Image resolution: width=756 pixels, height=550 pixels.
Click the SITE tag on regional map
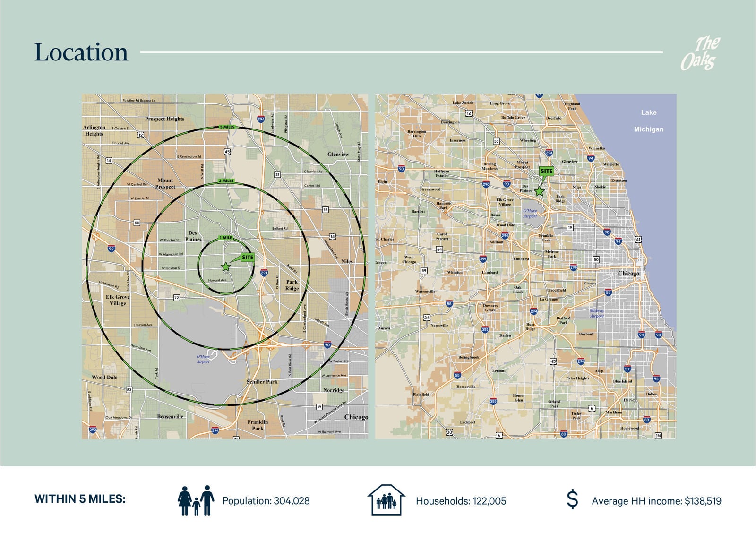pos(546,171)
